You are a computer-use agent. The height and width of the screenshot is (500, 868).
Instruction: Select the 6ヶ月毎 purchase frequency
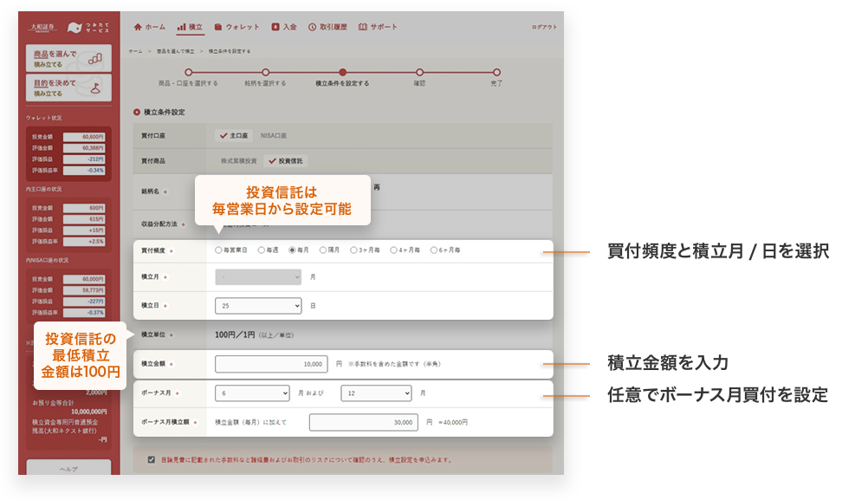pyautogui.click(x=434, y=250)
